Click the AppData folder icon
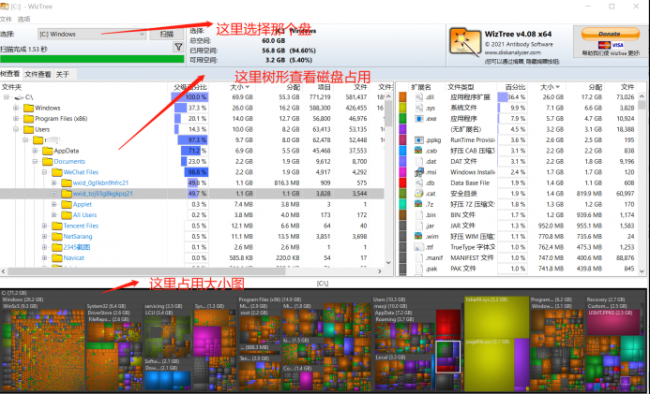This screenshot has height=394, width=650. click(47, 151)
